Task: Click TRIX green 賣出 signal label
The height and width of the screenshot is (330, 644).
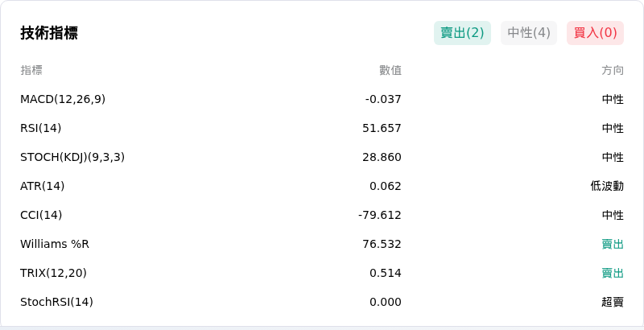Action: [x=613, y=273]
